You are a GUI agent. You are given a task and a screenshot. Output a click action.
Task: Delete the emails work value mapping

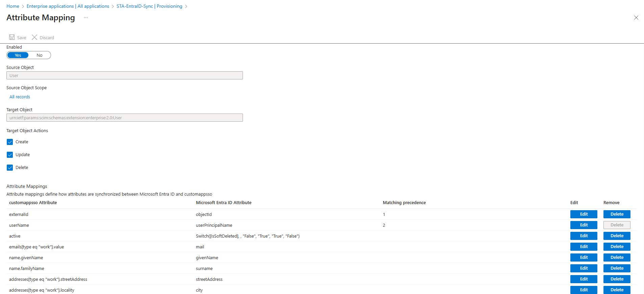click(617, 247)
